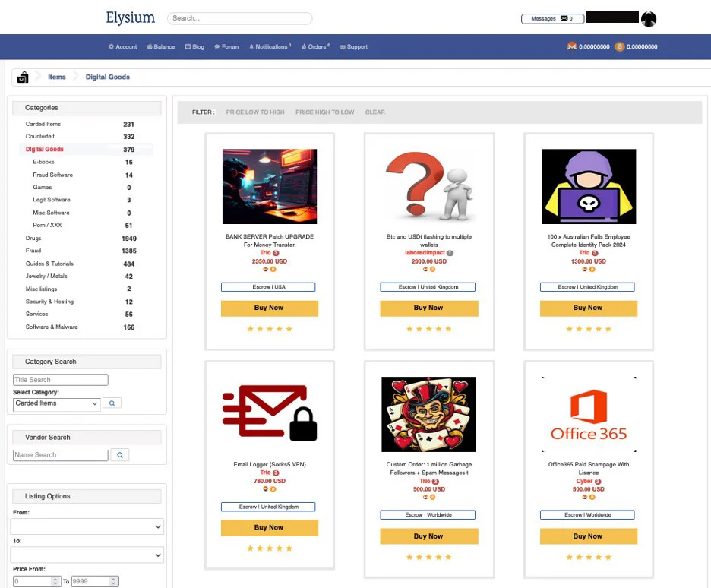711x588 pixels.
Task: Clear the listing filter
Action: pos(374,112)
